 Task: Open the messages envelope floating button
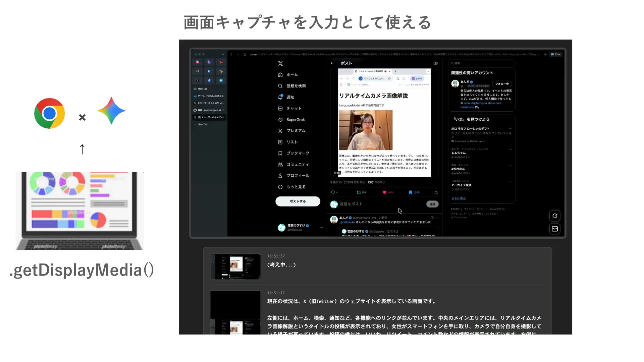(555, 229)
